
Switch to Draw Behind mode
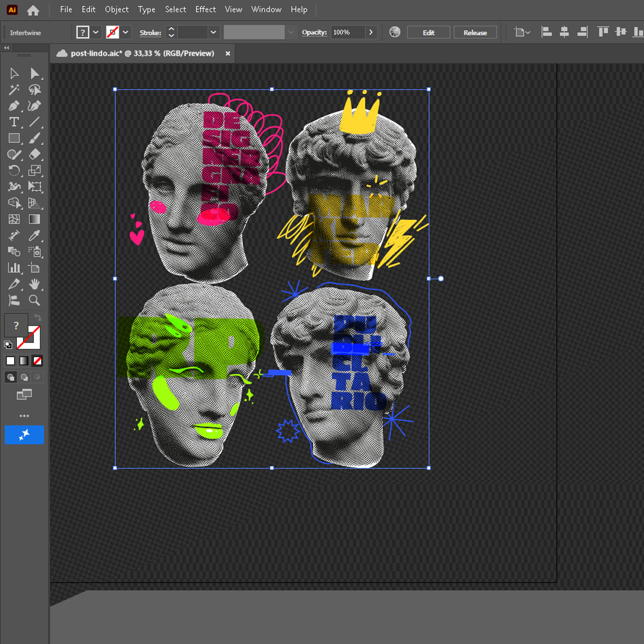click(x=24, y=377)
